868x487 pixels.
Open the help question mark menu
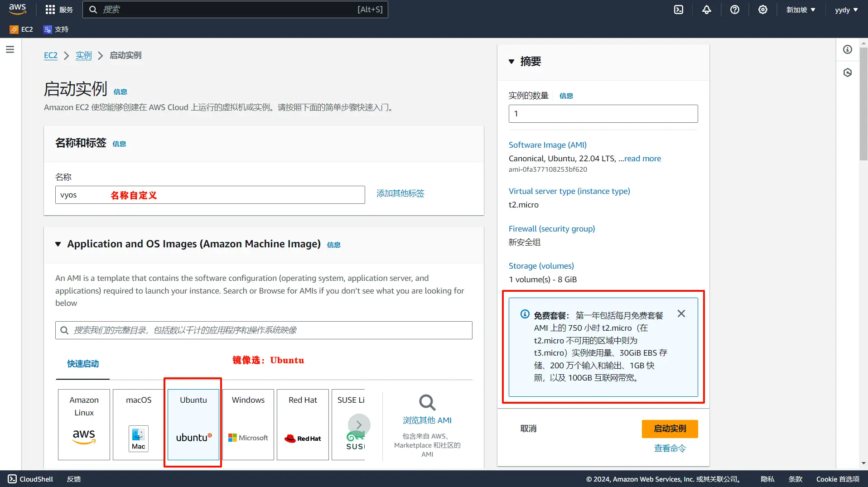tap(735, 10)
